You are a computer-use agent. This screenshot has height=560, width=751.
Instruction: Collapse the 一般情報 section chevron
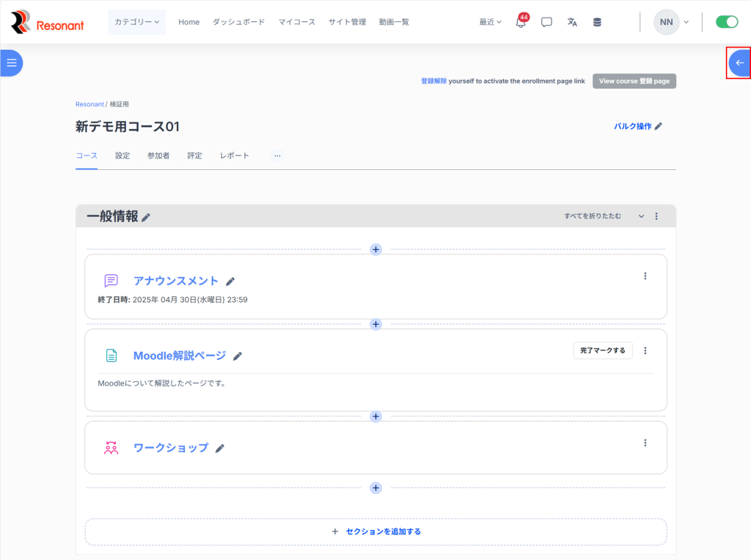641,216
